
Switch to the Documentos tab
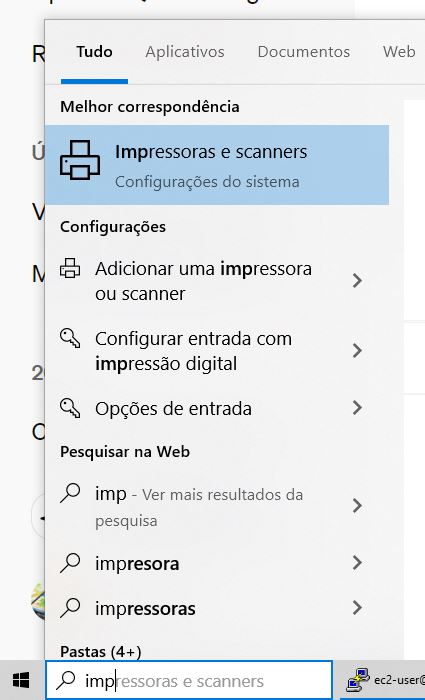click(x=304, y=52)
